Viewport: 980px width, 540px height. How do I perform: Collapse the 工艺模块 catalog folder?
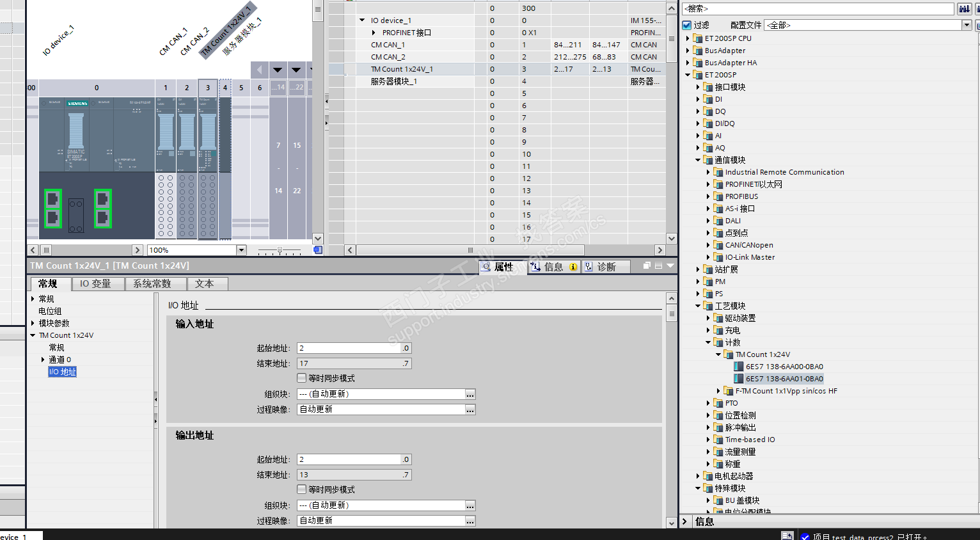pyautogui.click(x=698, y=306)
